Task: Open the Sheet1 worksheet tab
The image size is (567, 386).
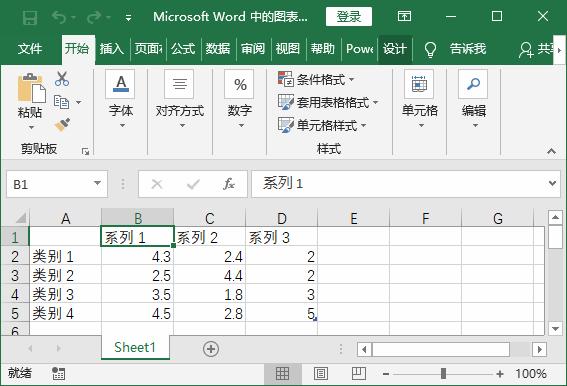Action: tap(135, 347)
